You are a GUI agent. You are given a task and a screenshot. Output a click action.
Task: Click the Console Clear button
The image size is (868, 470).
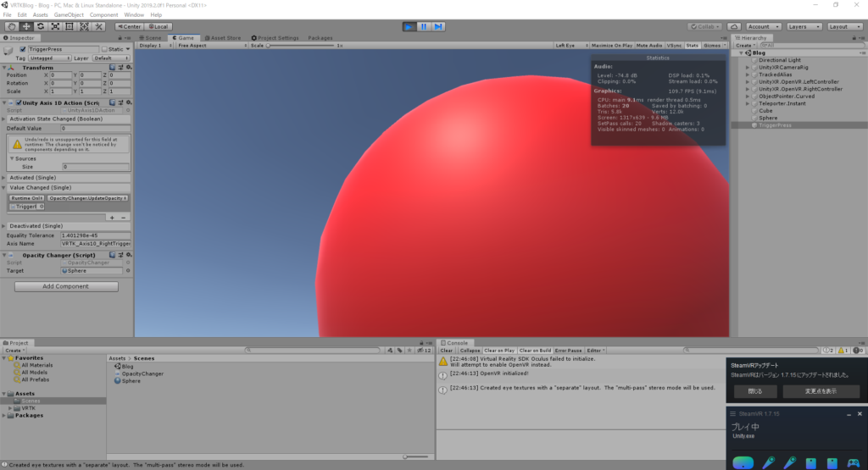click(x=446, y=351)
